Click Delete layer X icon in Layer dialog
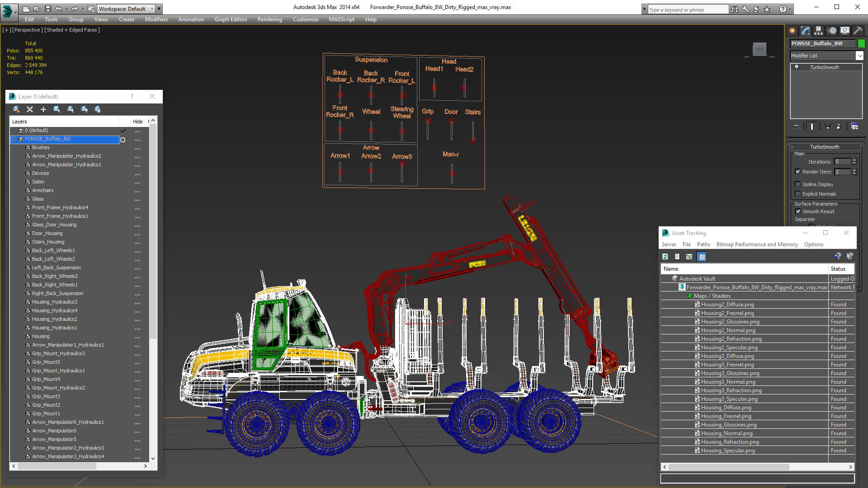 point(30,109)
